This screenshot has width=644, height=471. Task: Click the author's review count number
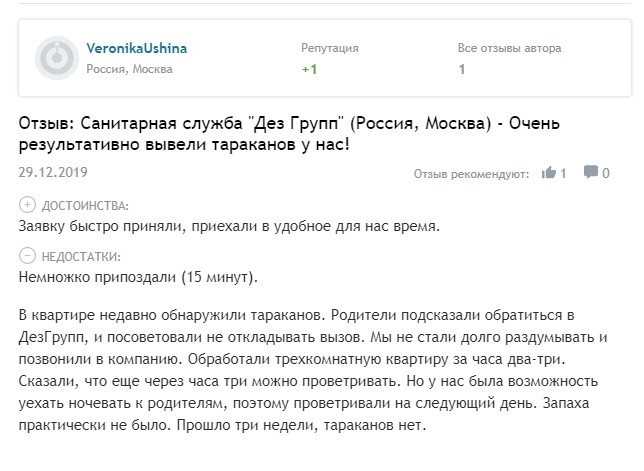[x=461, y=70]
